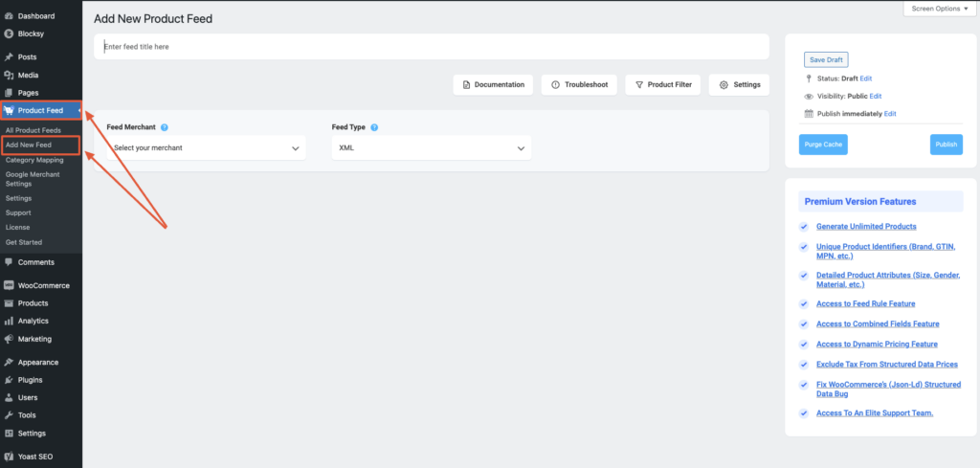Click the feed title input field

click(432, 47)
